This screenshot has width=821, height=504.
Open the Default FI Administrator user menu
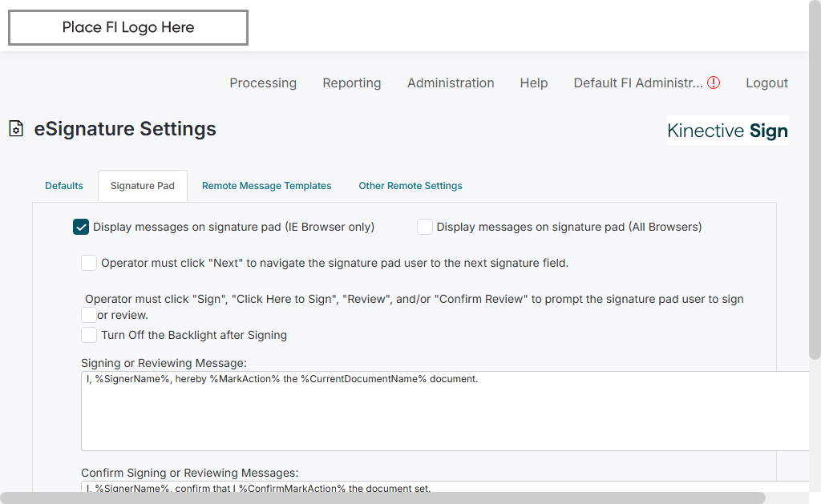pyautogui.click(x=637, y=83)
